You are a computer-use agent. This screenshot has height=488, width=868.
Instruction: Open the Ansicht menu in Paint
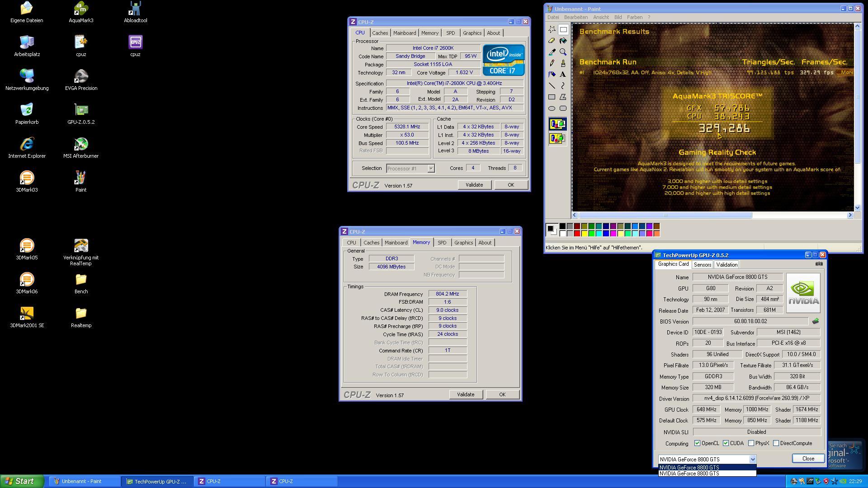(x=601, y=17)
